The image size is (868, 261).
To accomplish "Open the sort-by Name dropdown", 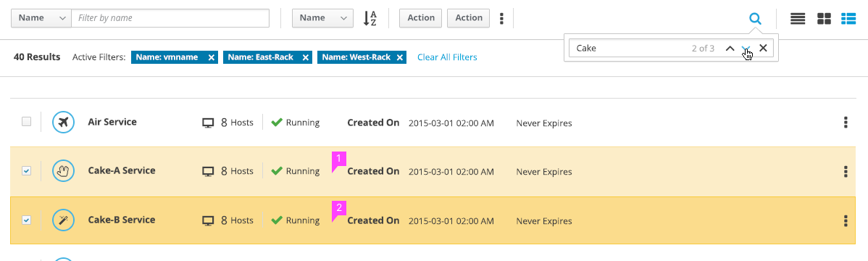I will point(322,17).
